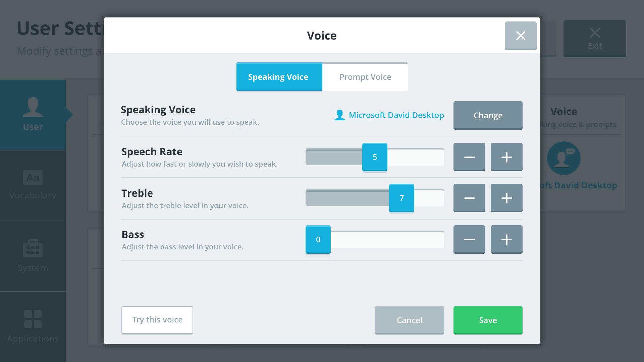The width and height of the screenshot is (644, 362).
Task: Click the Speaking Voice tab
Action: tap(279, 77)
